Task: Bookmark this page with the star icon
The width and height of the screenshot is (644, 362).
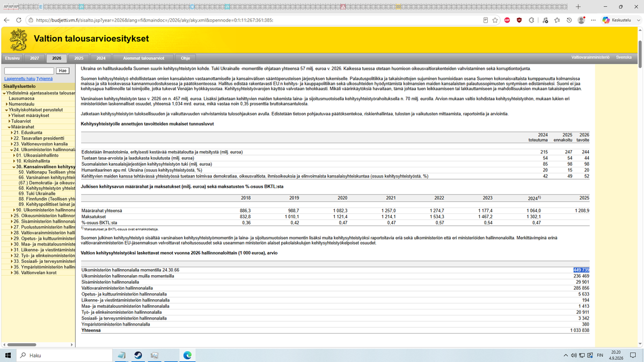Action: 496,20
